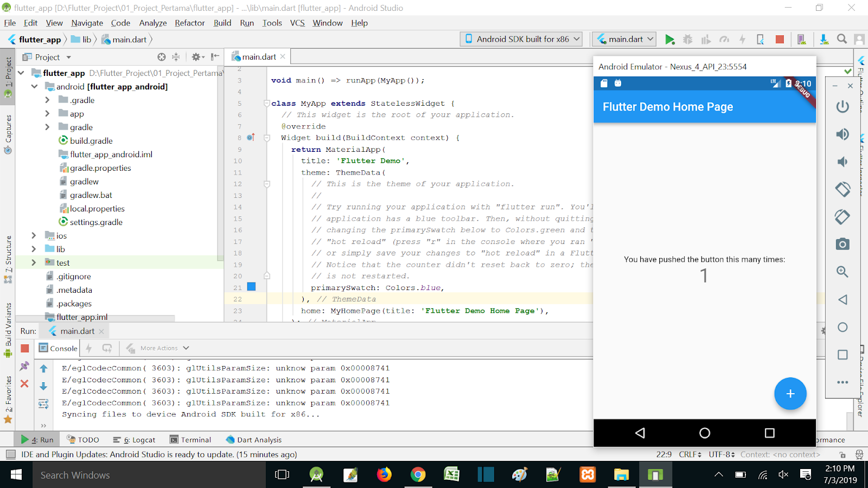Expand the lib folder in the project tree
Screen dimensions: 868x488
(34, 249)
